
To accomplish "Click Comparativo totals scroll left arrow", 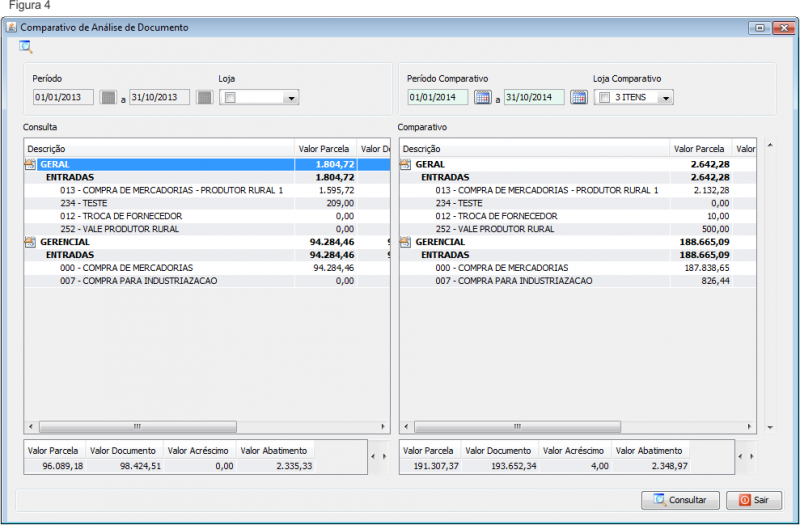I will [x=740, y=457].
